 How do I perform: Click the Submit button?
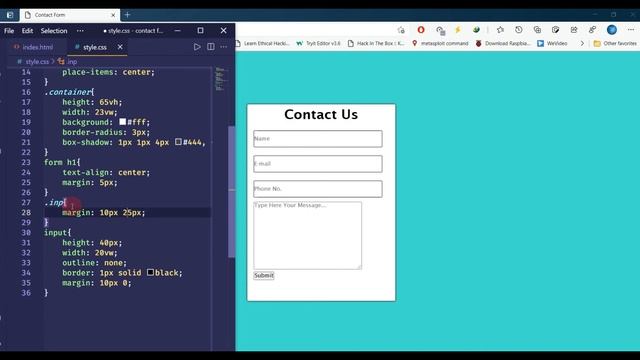264,276
